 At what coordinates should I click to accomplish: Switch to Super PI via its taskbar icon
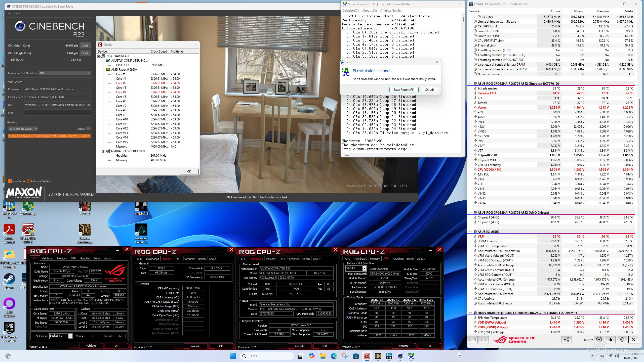411,356
